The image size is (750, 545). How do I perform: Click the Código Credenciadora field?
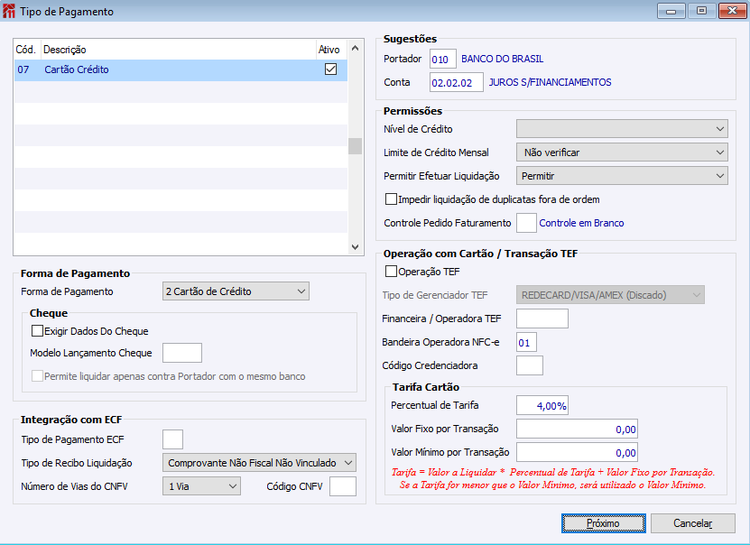[529, 365]
